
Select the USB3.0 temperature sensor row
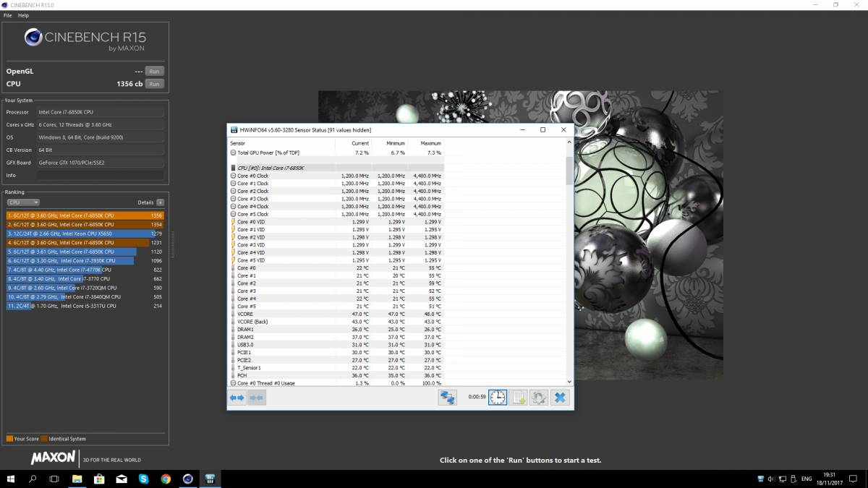pyautogui.click(x=336, y=344)
